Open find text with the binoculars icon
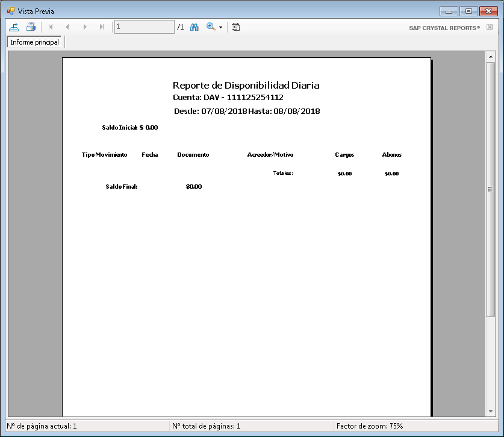The height and width of the screenshot is (437, 504). coord(194,27)
